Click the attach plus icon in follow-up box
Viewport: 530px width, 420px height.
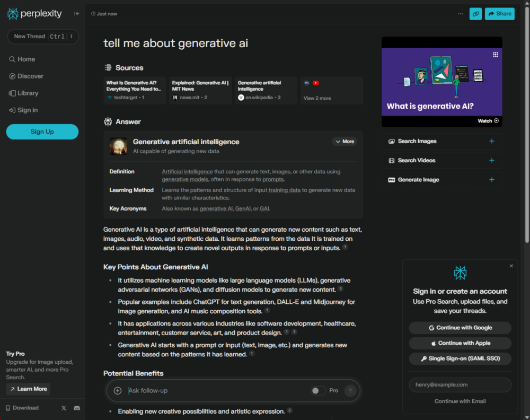118,391
